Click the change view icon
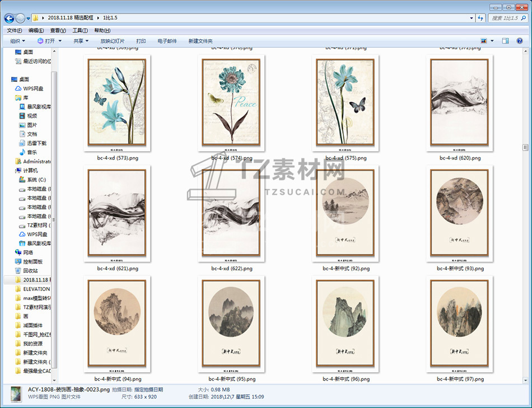Image resolution: width=532 pixels, height=408 pixels. (x=484, y=41)
